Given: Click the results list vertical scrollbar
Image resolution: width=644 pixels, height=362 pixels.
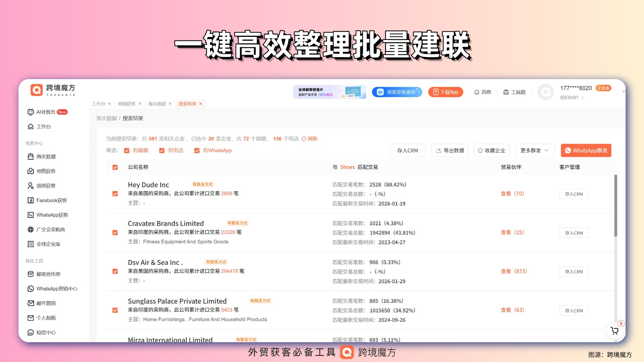Looking at the screenshot, I should coord(615,205).
